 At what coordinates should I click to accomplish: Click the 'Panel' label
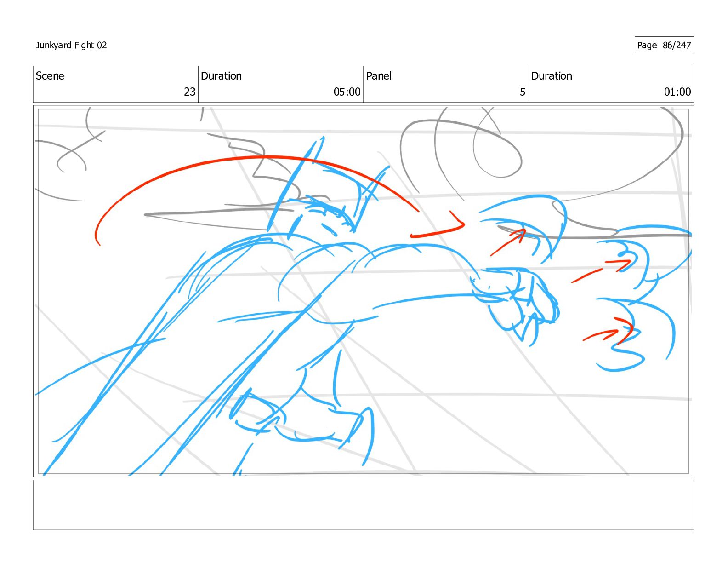point(379,76)
